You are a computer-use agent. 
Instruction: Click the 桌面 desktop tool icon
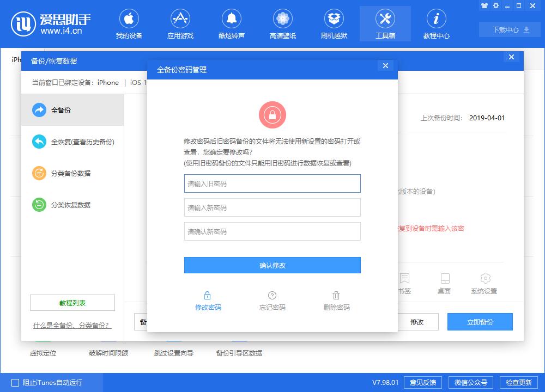(444, 283)
